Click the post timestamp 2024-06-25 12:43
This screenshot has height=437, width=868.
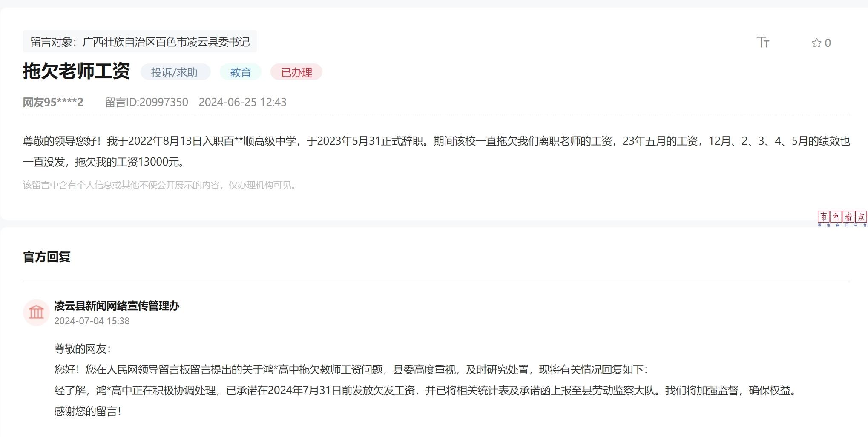(243, 102)
